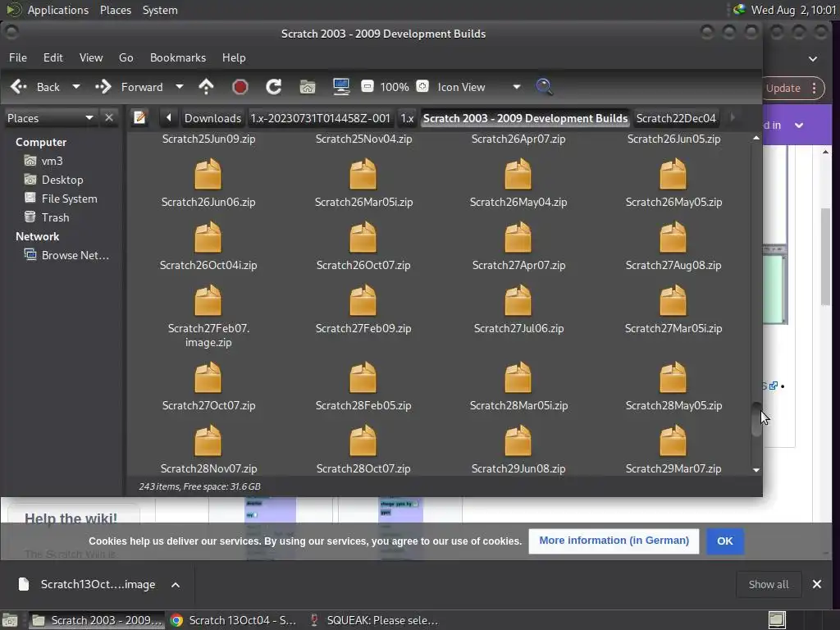This screenshot has height=630, width=840.
Task: Select Scratch22Dec04 path button
Action: coord(676,118)
